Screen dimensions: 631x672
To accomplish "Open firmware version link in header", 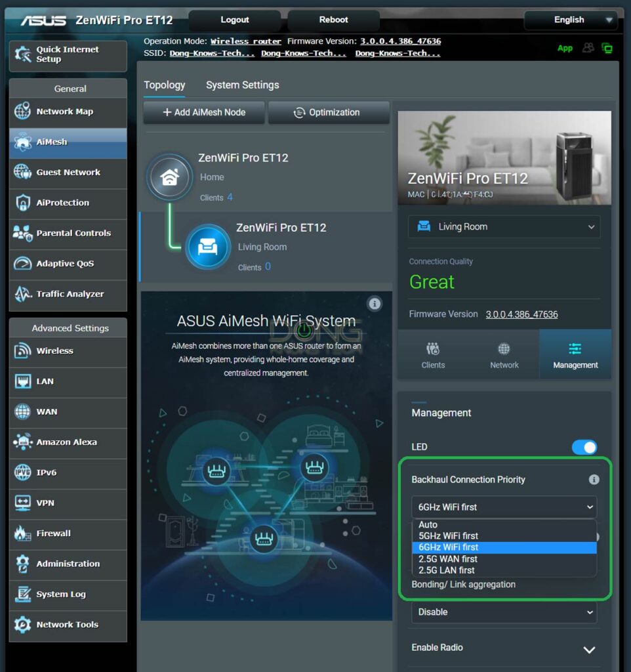I will click(400, 41).
